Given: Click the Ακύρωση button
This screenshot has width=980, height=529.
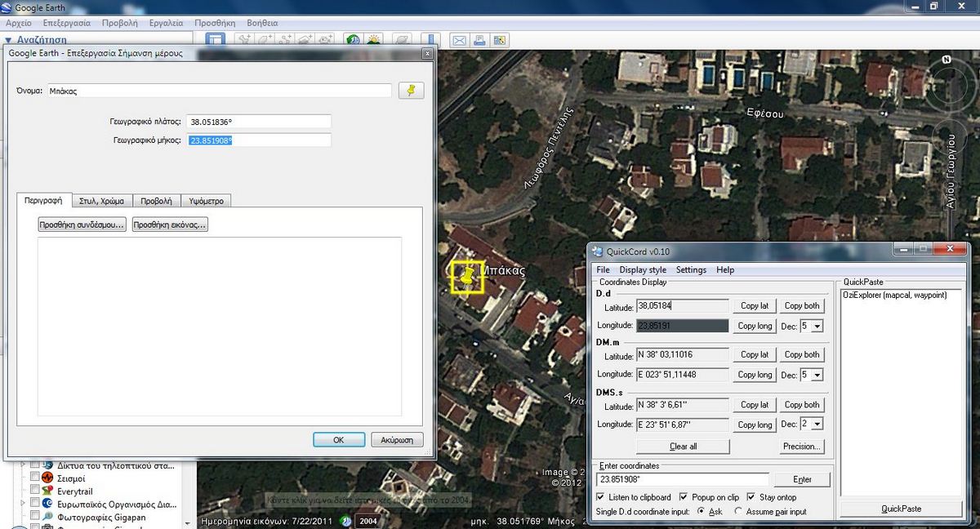Looking at the screenshot, I should tap(398, 440).
